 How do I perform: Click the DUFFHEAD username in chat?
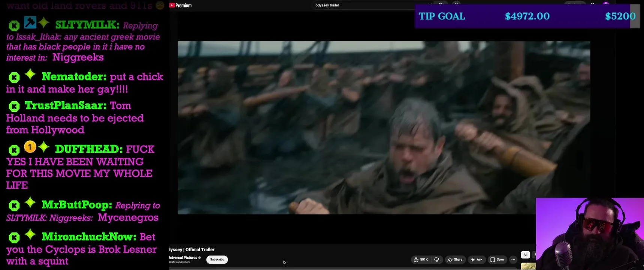pos(89,149)
